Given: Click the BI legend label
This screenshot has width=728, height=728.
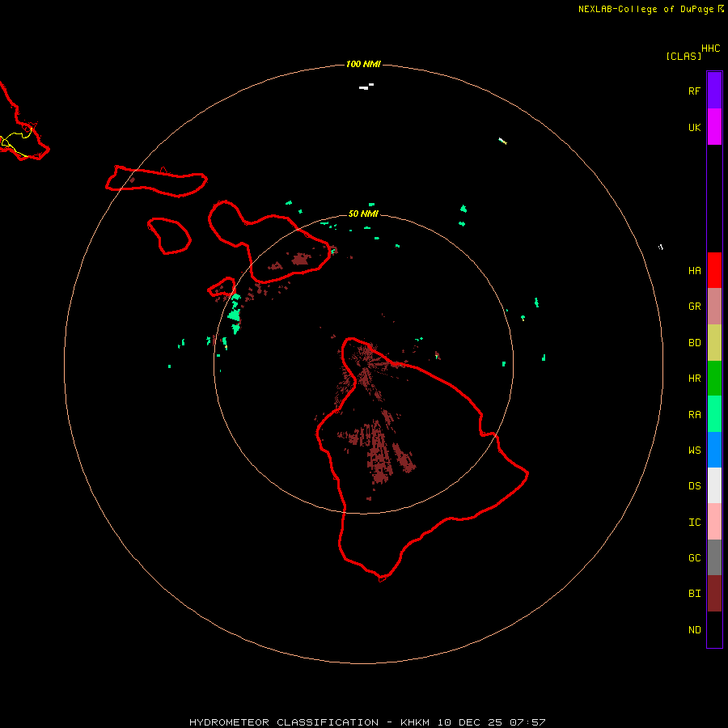Looking at the screenshot, I should click(x=694, y=594).
